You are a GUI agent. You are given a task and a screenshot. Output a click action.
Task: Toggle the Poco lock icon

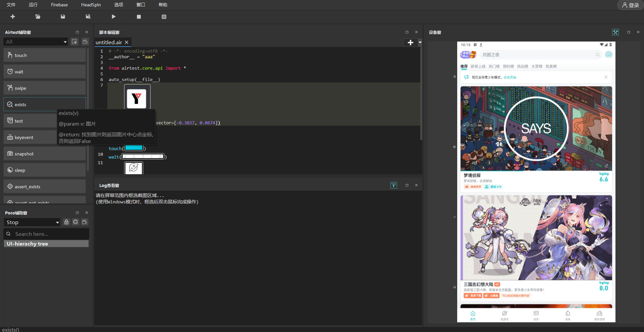pyautogui.click(x=66, y=222)
